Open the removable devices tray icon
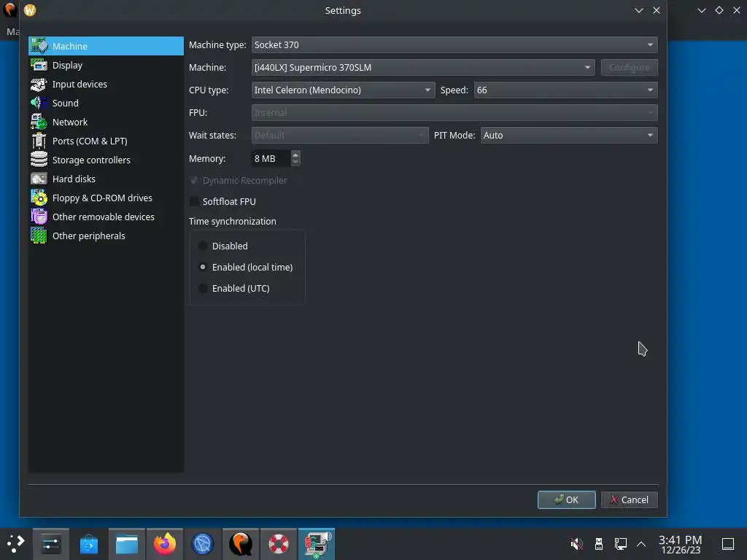The width and height of the screenshot is (747, 560). [x=599, y=544]
